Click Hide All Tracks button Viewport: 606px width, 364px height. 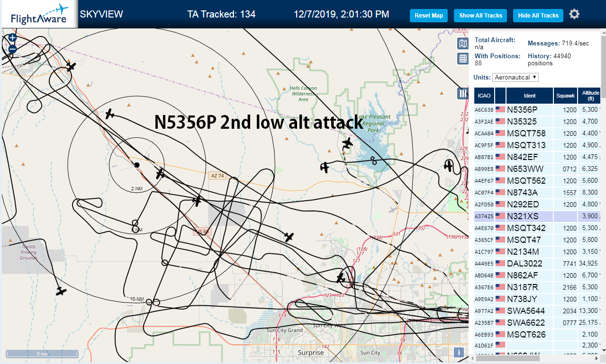pyautogui.click(x=538, y=16)
